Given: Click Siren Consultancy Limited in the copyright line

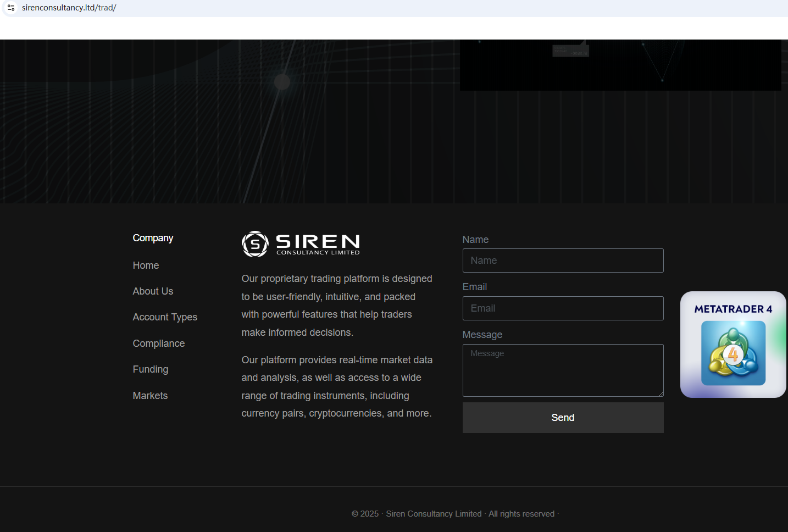Looking at the screenshot, I should [434, 514].
